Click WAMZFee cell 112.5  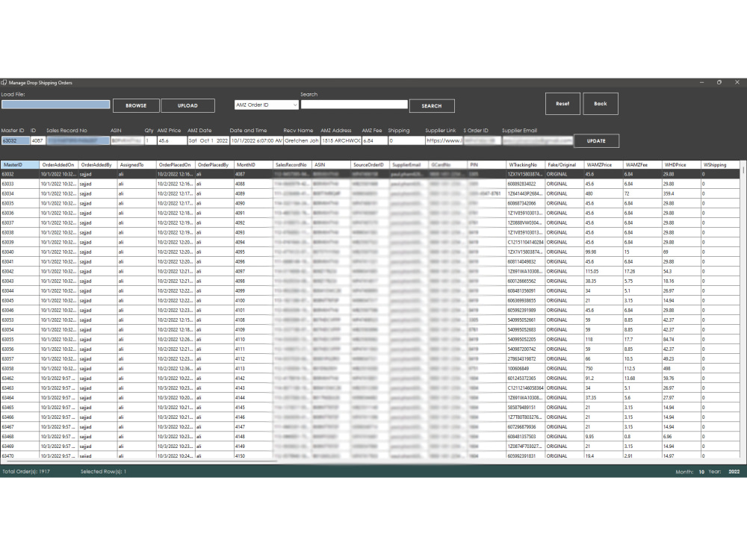(642, 369)
